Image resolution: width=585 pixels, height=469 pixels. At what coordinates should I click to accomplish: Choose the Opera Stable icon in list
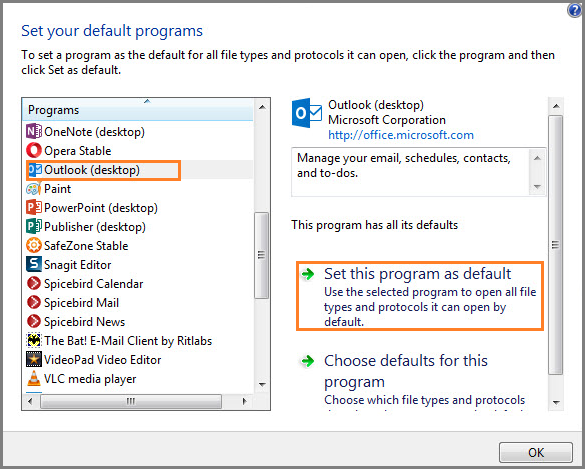(34, 151)
